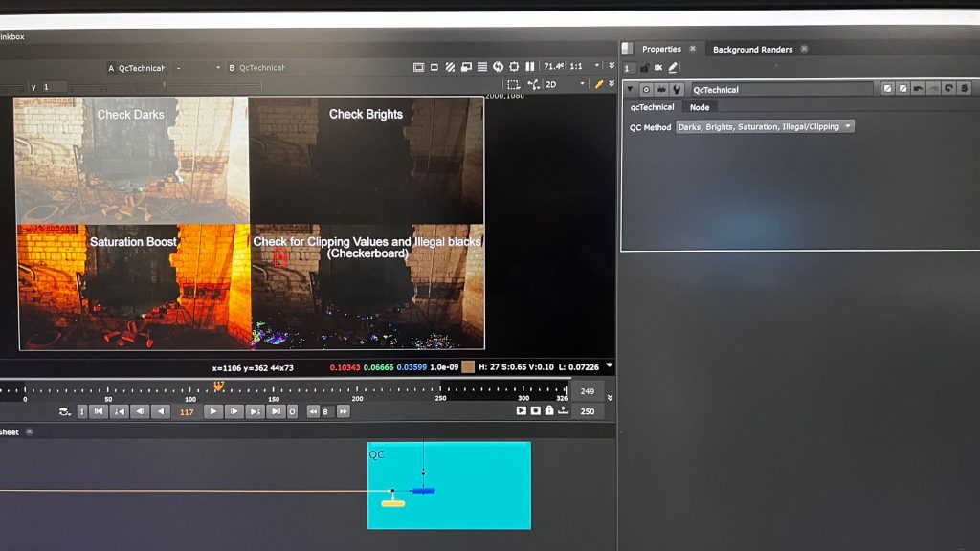Pause the viewer with the pause icon
This screenshot has width=980, height=551.
point(530,66)
